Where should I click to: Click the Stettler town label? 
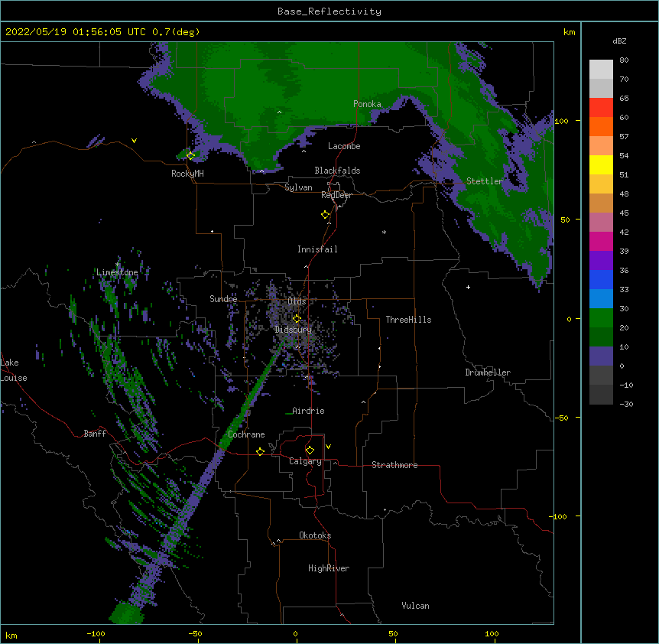coord(485,181)
